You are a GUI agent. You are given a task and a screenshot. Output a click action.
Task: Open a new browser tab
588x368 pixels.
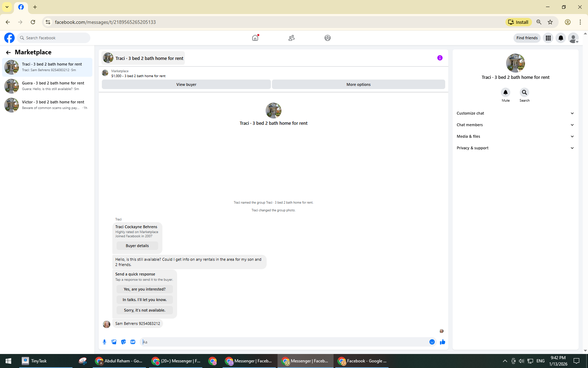tap(35, 7)
